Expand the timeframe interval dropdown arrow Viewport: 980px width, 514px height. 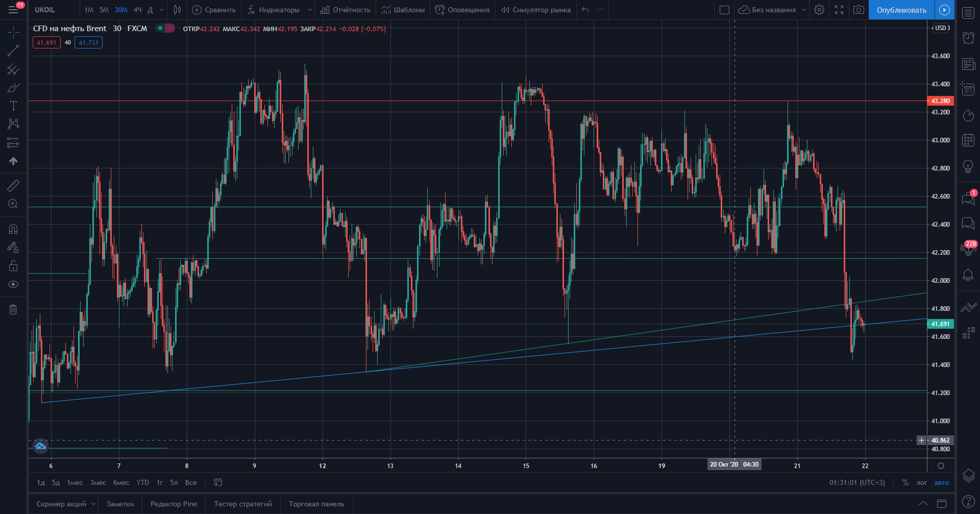(162, 10)
